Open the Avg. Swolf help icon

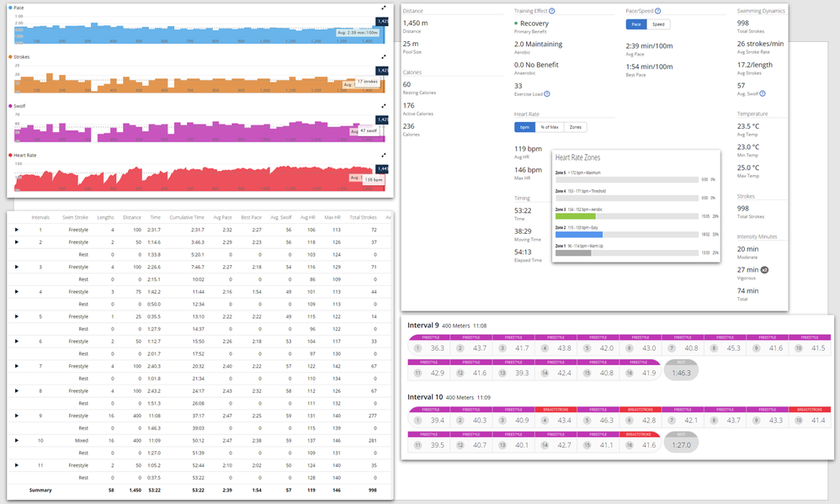click(763, 93)
